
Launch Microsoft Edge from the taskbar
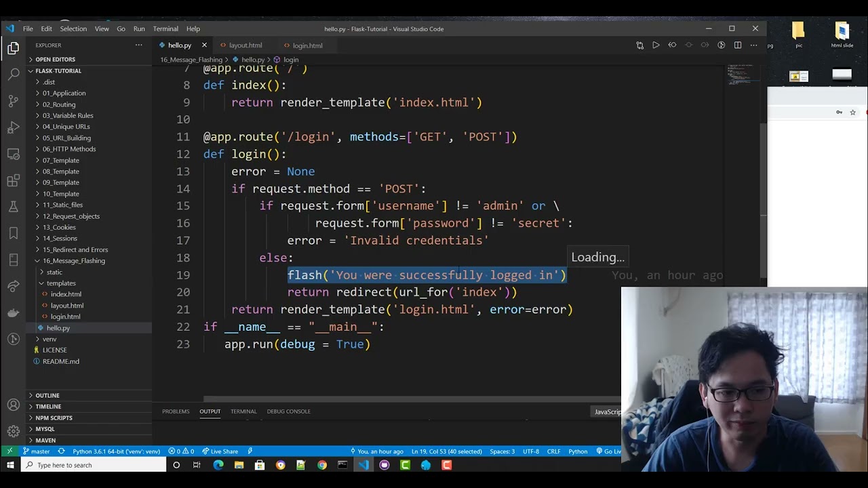[x=218, y=465]
